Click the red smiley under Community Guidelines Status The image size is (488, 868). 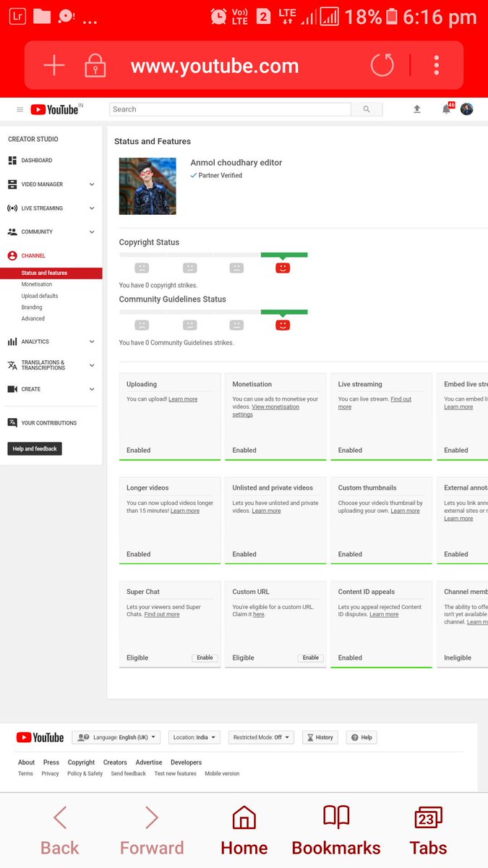tap(283, 325)
